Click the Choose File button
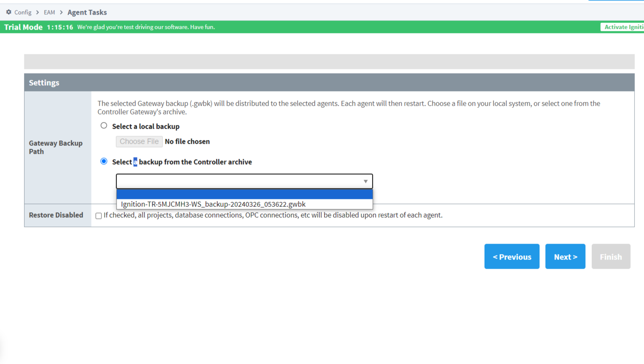Screen dimensions: 644x364 pyautogui.click(x=139, y=142)
